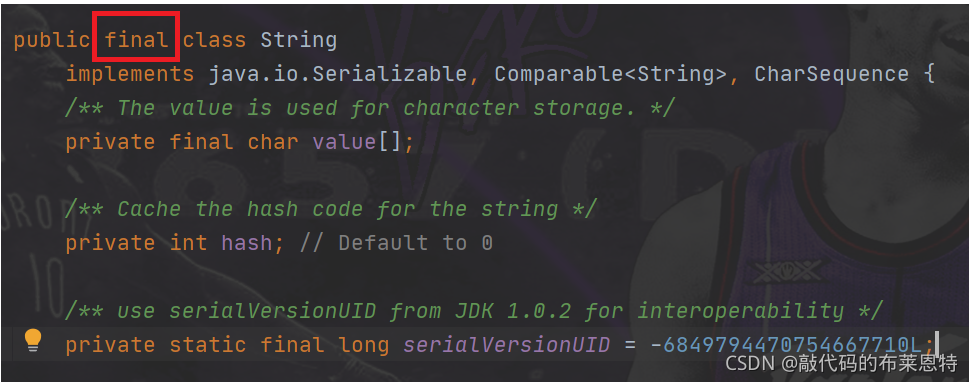Screen dimensions: 973x382
Task: Click the 'Cache the hash code' comment
Action: click(331, 210)
